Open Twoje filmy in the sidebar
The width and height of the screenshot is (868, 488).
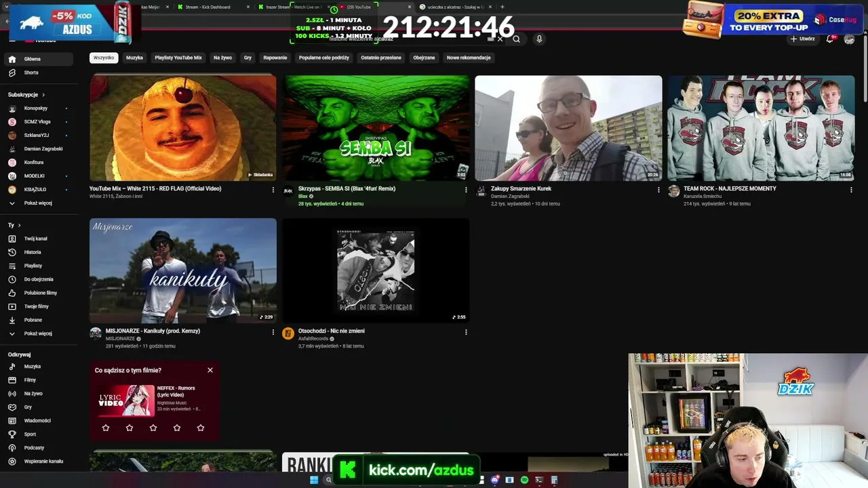(x=39, y=306)
